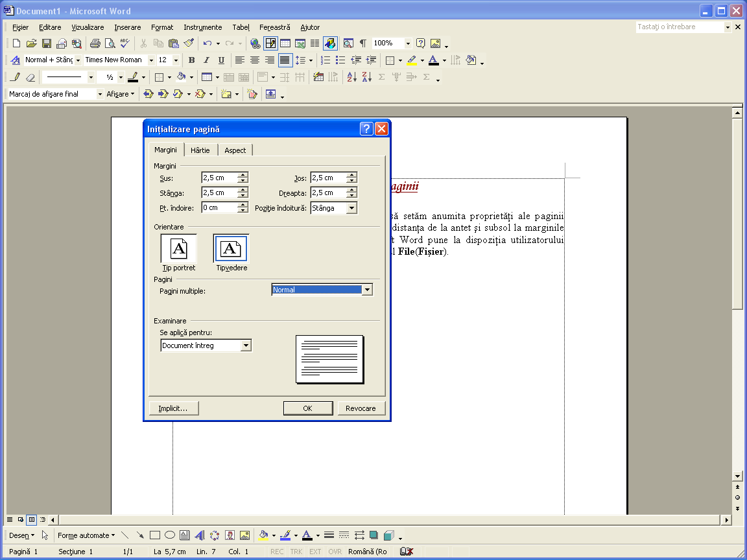Image resolution: width=747 pixels, height=560 pixels.
Task: Click the New blank document icon
Action: coord(16,43)
